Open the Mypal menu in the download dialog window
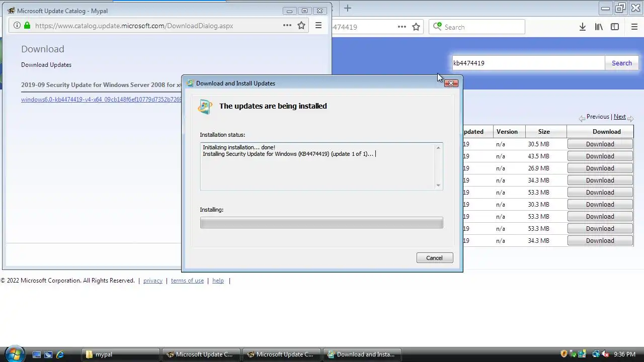Image resolution: width=644 pixels, height=362 pixels. (318, 26)
